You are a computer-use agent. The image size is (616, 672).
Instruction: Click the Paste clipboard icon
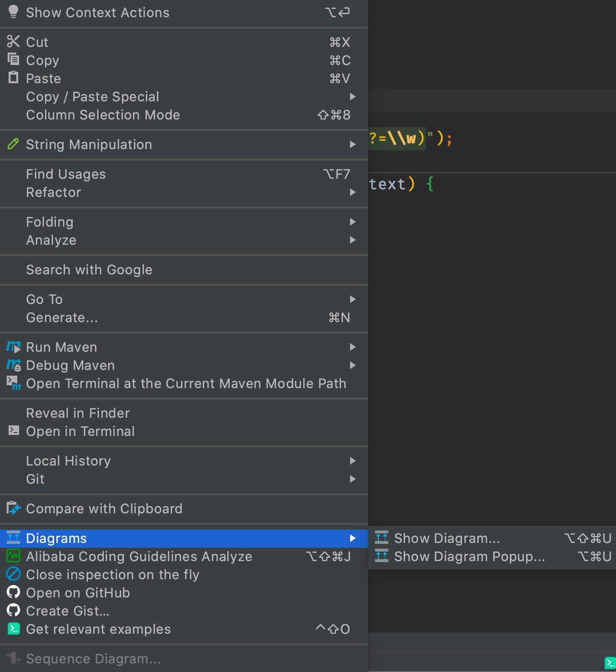(13, 77)
